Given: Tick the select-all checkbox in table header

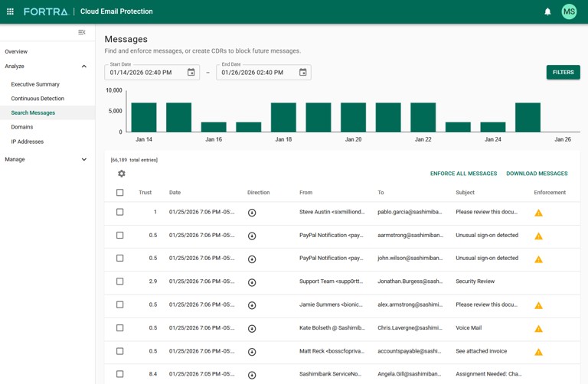Looking at the screenshot, I should point(119,193).
